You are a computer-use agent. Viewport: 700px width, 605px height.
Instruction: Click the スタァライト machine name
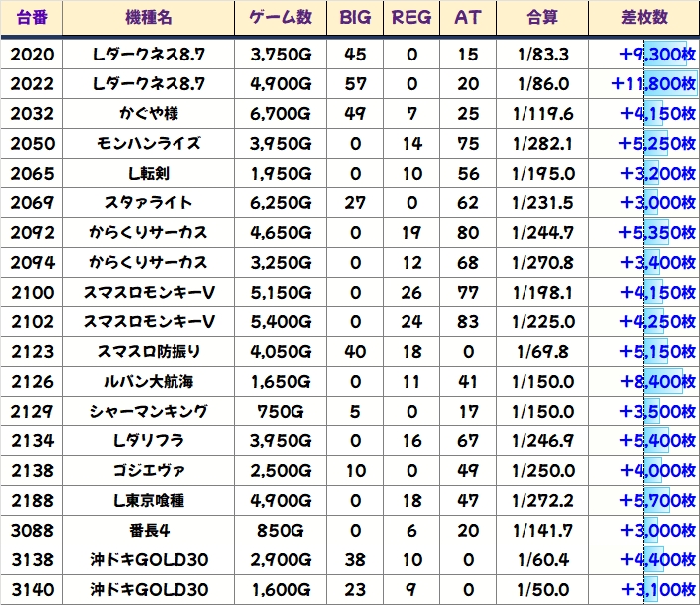(x=149, y=202)
